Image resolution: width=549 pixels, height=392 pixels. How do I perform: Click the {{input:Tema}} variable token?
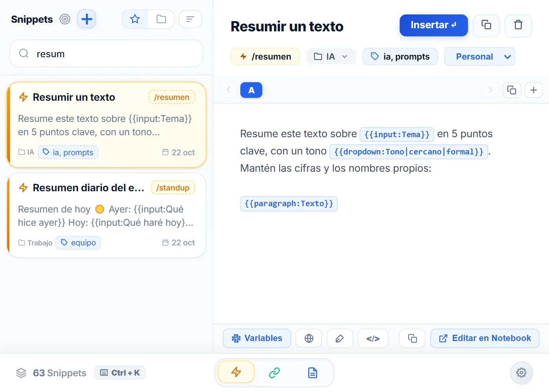[x=397, y=134]
